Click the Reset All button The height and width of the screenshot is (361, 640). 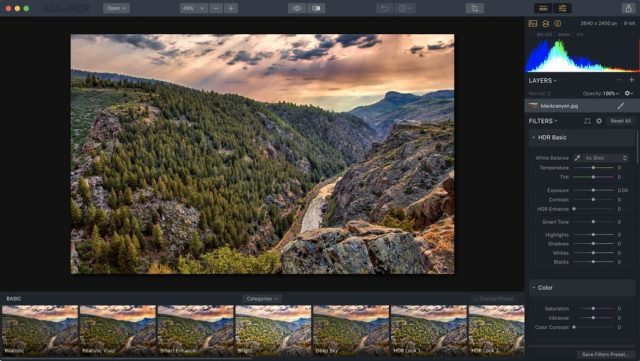pyautogui.click(x=620, y=121)
